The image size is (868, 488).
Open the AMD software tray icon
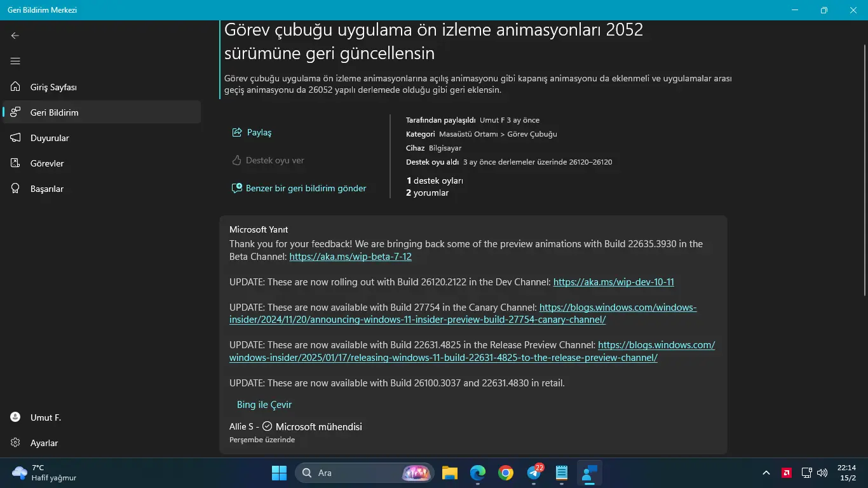787,473
